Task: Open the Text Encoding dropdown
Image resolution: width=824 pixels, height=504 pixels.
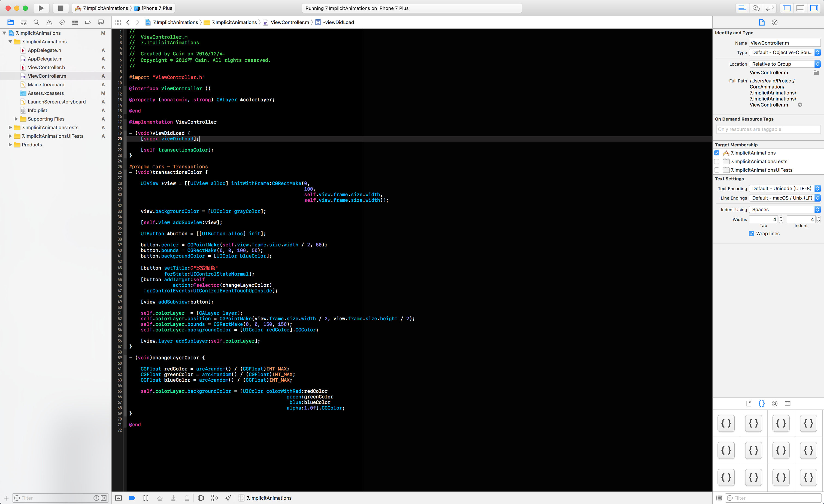Action: (784, 189)
